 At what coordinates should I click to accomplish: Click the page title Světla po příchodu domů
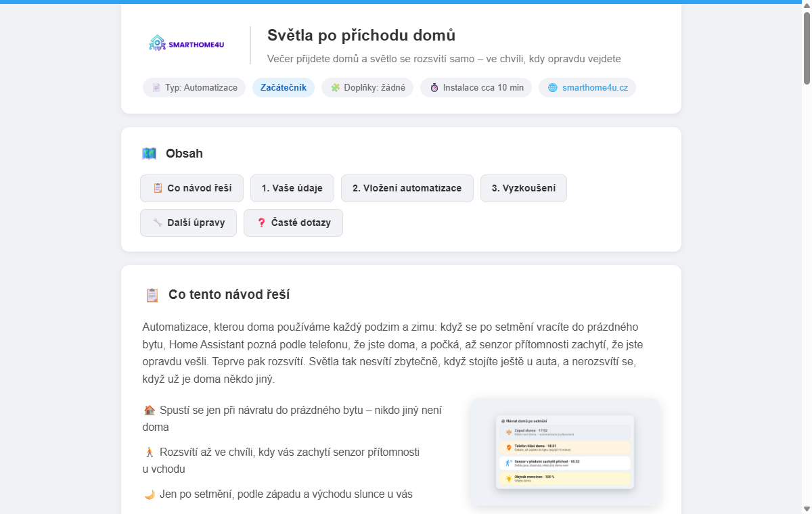pos(361,35)
